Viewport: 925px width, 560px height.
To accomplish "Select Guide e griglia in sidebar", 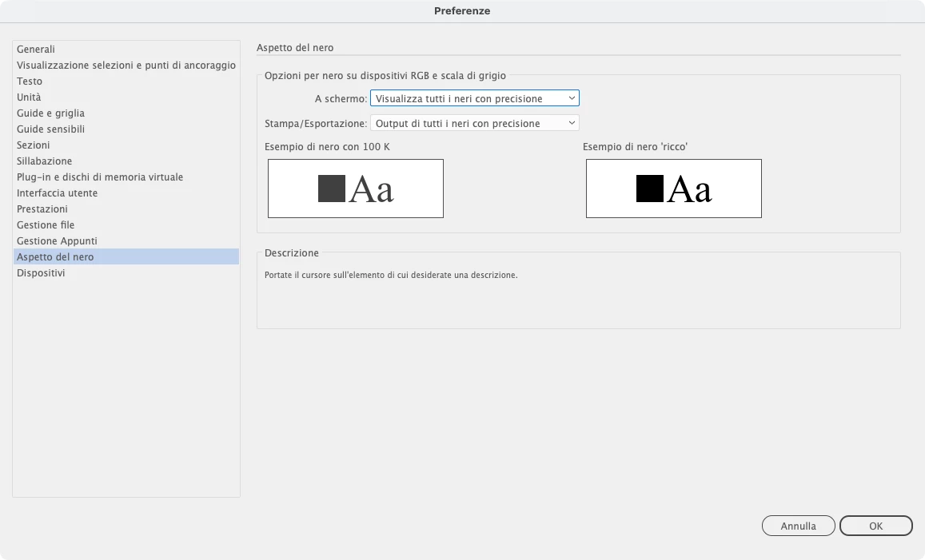I will click(126, 113).
